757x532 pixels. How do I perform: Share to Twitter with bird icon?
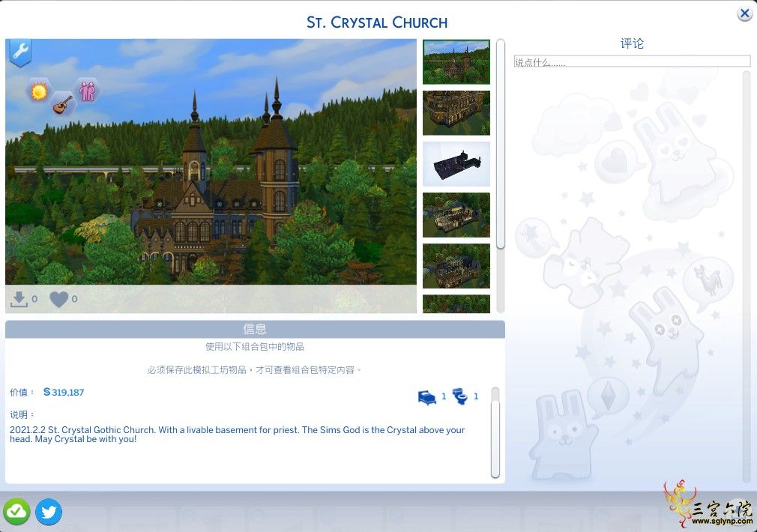(49, 512)
